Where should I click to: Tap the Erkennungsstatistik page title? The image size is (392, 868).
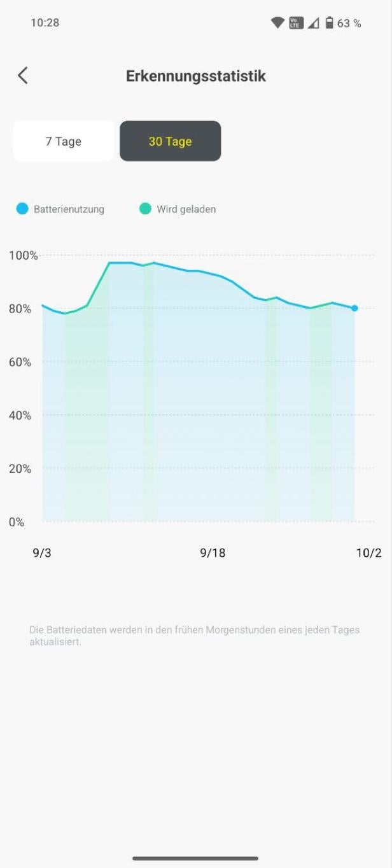pyautogui.click(x=196, y=76)
